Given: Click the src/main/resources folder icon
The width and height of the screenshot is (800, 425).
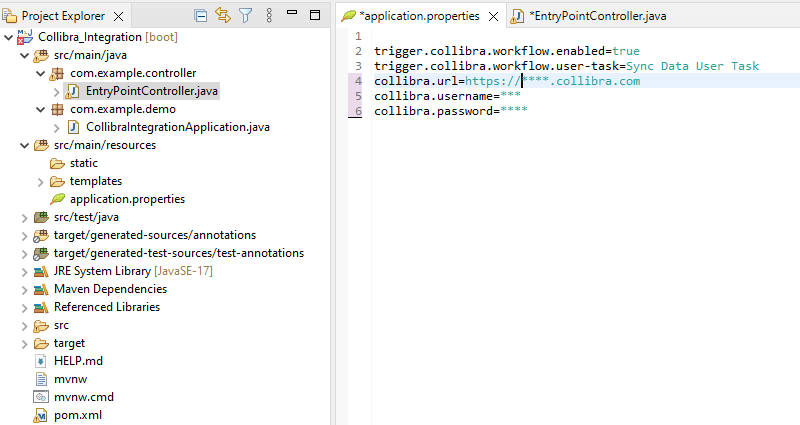Looking at the screenshot, I should [x=41, y=145].
